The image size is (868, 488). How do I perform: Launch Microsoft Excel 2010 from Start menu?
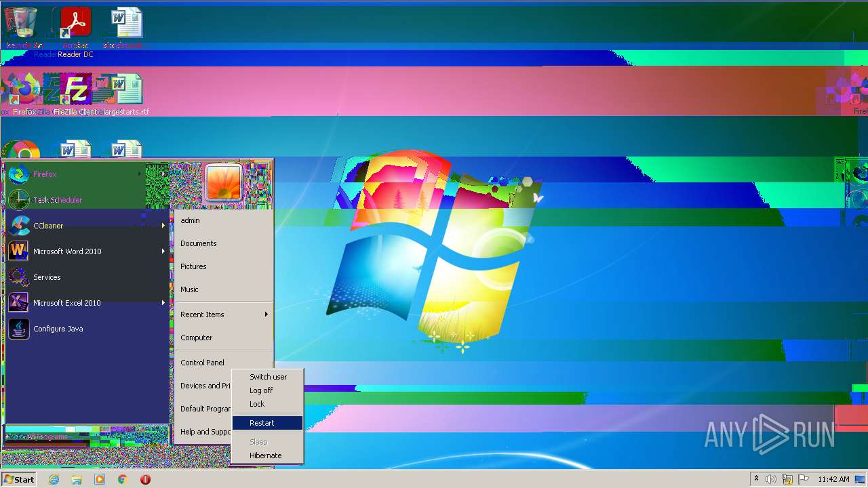tap(87, 303)
